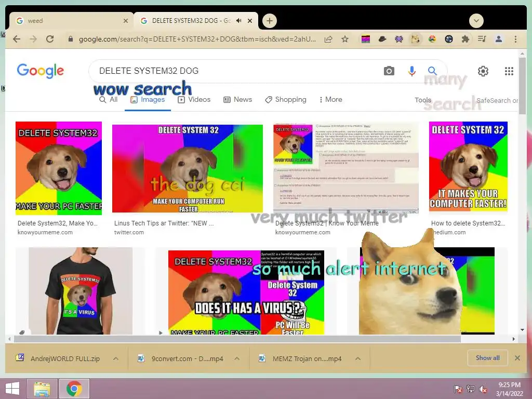
Task: Select the Images search tab
Action: coord(148,99)
